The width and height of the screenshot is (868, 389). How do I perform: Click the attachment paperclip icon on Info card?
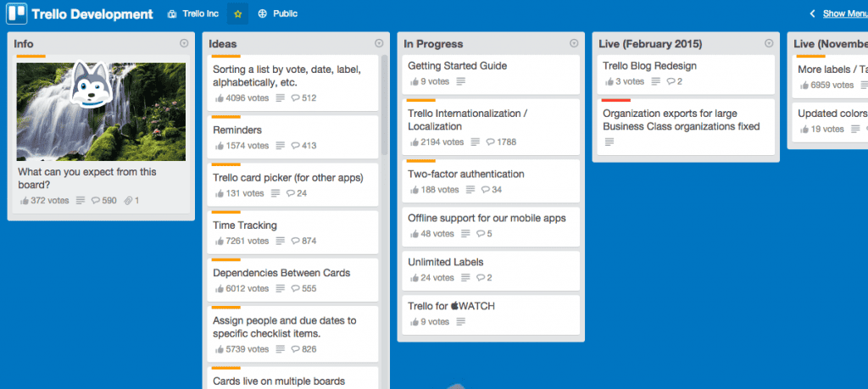pyautogui.click(x=128, y=201)
